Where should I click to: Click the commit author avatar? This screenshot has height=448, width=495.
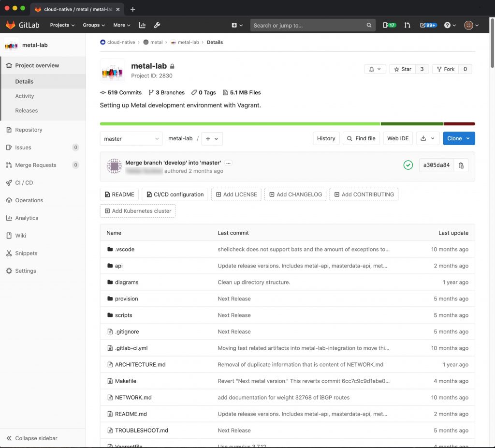point(114,166)
